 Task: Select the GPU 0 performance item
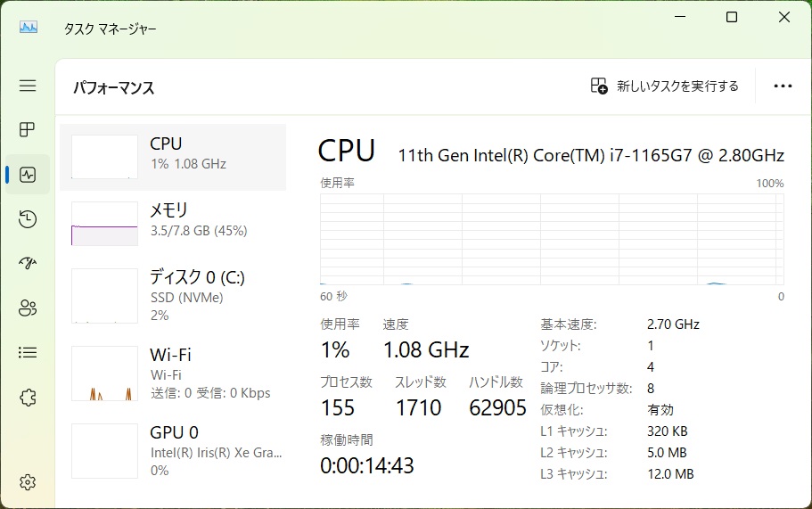[173, 451]
